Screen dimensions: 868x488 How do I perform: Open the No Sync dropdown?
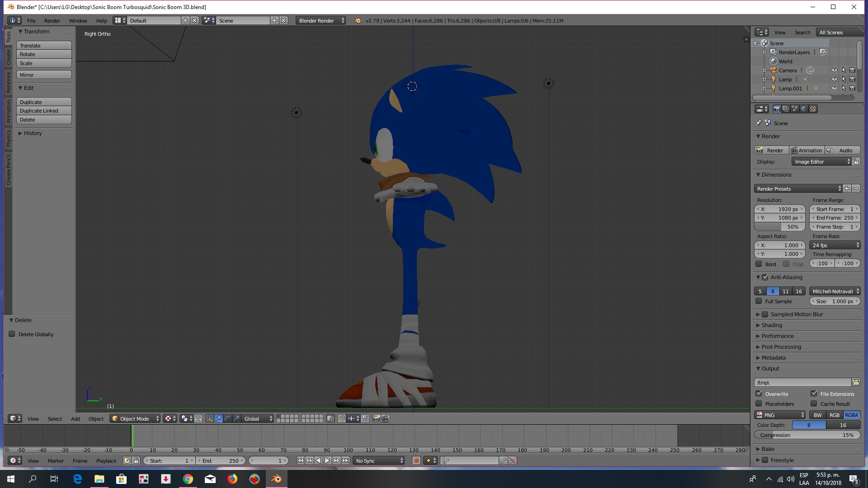[x=379, y=460]
